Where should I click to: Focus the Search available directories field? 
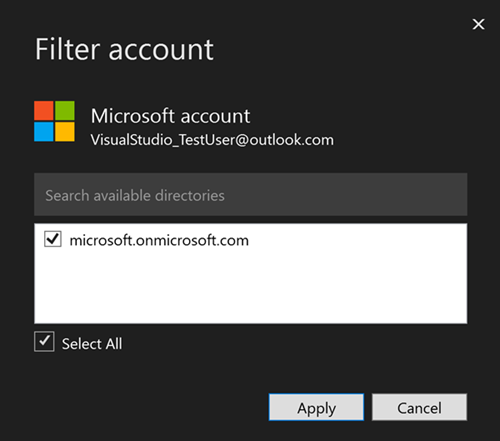click(x=251, y=194)
